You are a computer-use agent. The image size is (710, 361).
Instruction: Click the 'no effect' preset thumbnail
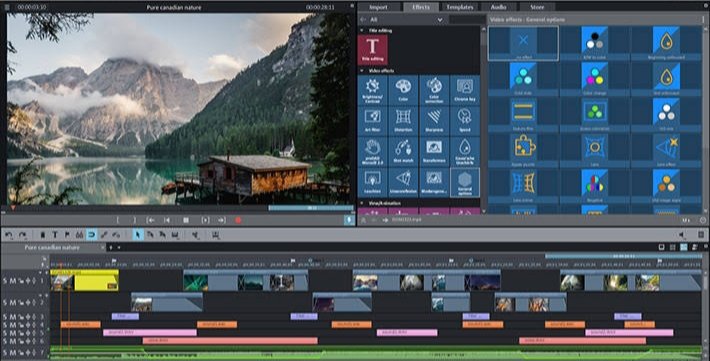coord(523,43)
